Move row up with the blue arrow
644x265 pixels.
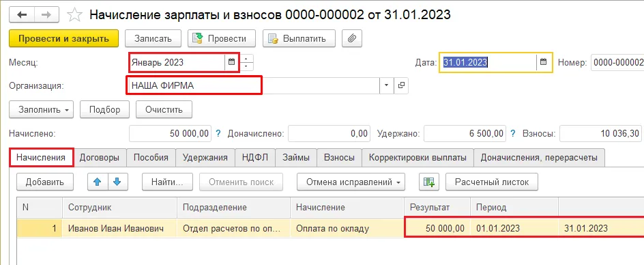pyautogui.click(x=98, y=182)
